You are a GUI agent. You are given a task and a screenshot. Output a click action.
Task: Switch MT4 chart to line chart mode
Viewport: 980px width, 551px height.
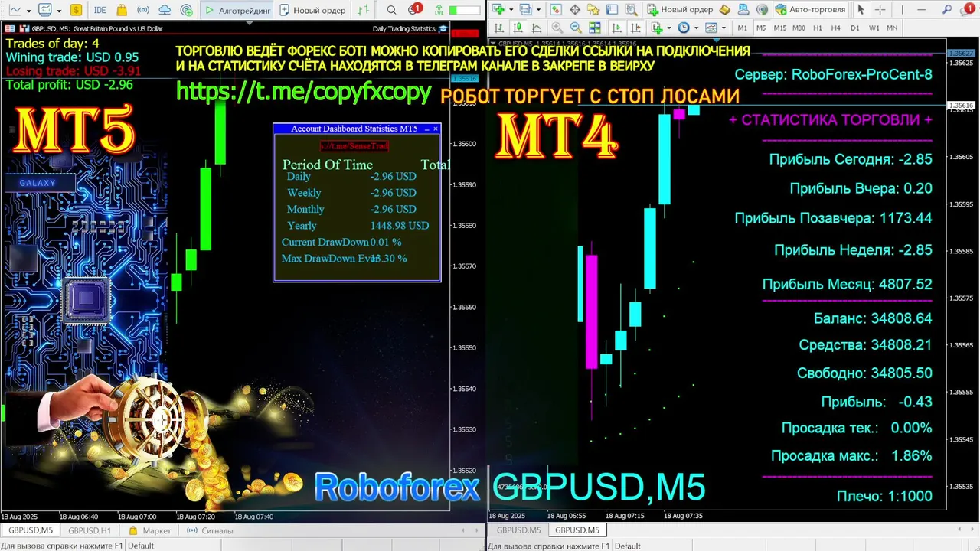coord(536,28)
